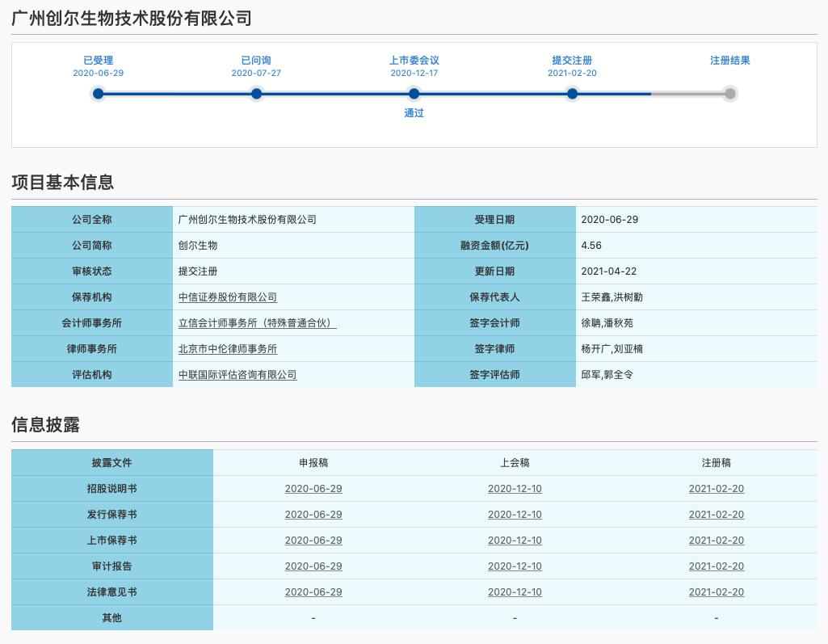Click the 已受理 timeline stage marker

98,94
